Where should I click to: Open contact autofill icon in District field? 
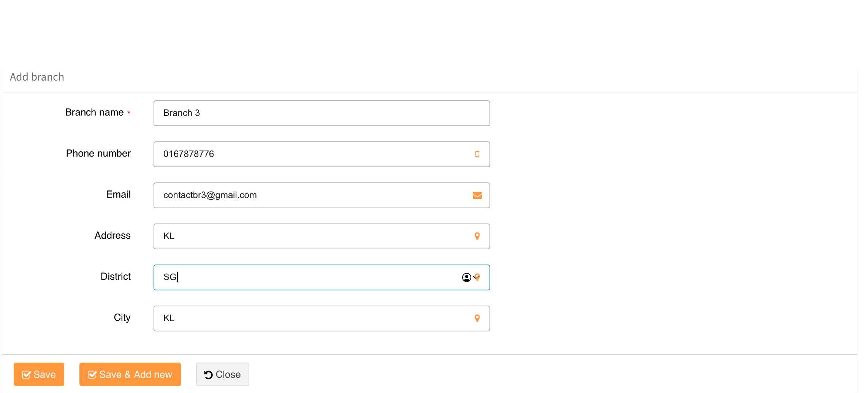point(466,277)
